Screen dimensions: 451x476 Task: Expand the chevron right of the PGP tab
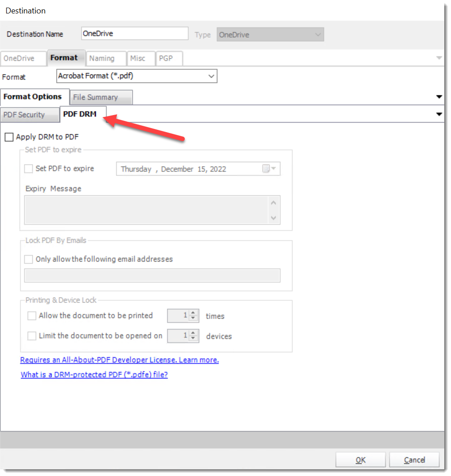[439, 58]
